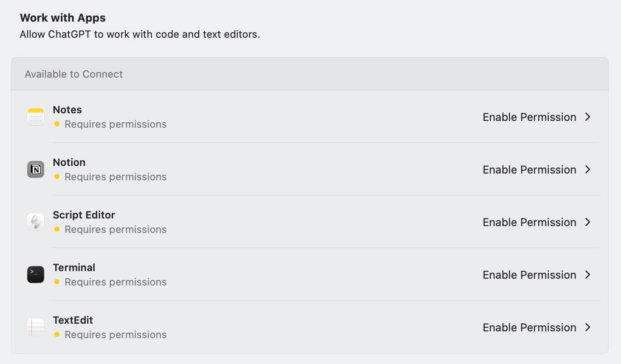The width and height of the screenshot is (621, 364).
Task: Click yellow status dot under Terminal
Action: point(57,282)
